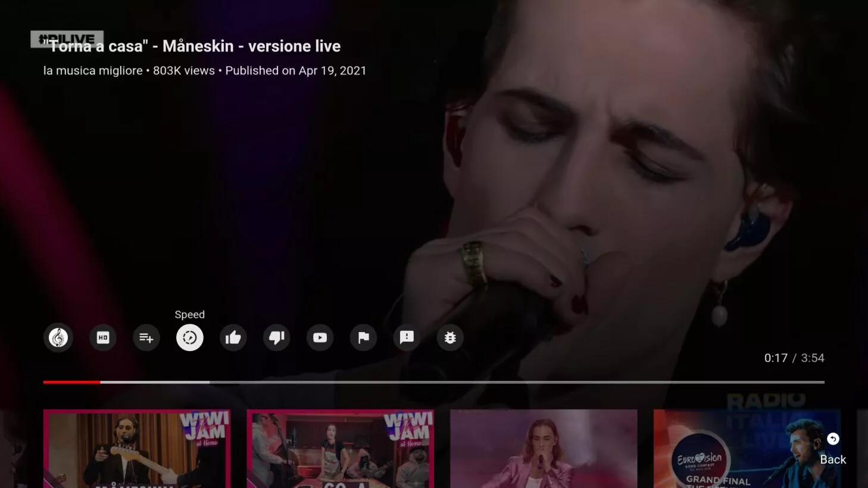Click the YouTube play-logo button
Image resolution: width=868 pixels, height=488 pixels.
pyautogui.click(x=320, y=338)
